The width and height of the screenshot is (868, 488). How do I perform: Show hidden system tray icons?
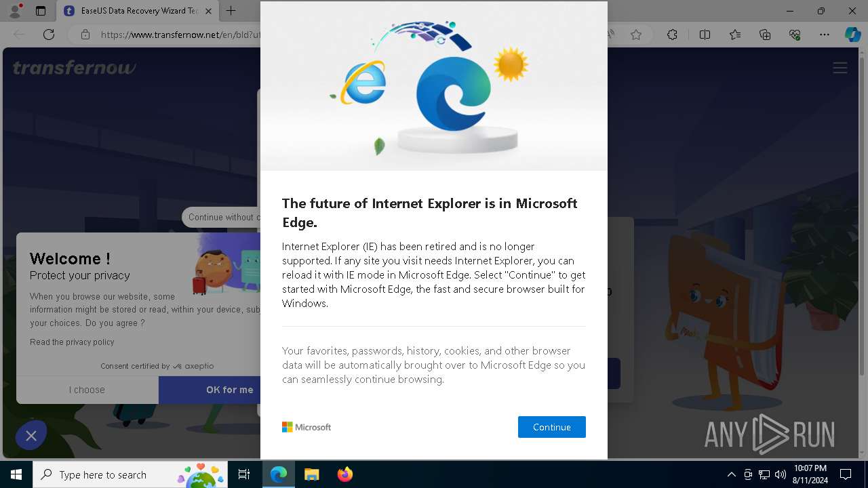[x=731, y=474]
